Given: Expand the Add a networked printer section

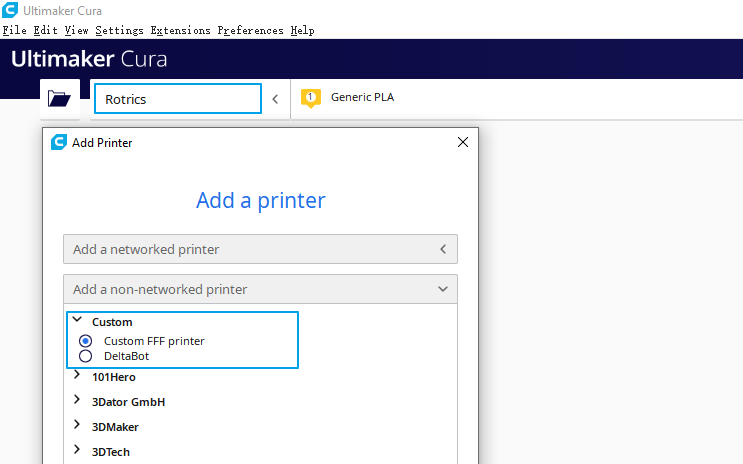Looking at the screenshot, I should coord(260,249).
